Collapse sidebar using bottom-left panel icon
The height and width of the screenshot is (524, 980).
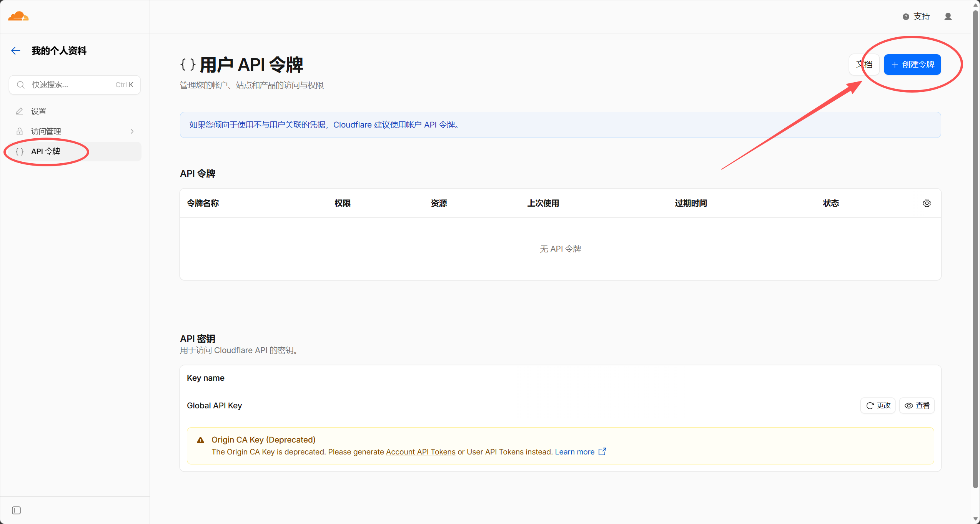click(x=16, y=510)
